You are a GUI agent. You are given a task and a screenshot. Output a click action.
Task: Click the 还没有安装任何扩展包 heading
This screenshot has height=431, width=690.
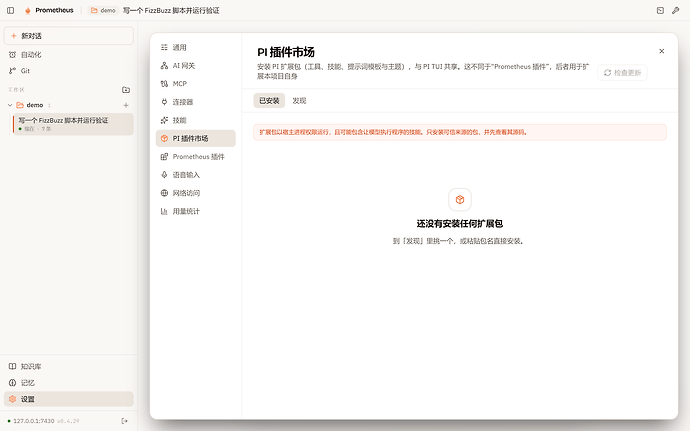tap(460, 224)
